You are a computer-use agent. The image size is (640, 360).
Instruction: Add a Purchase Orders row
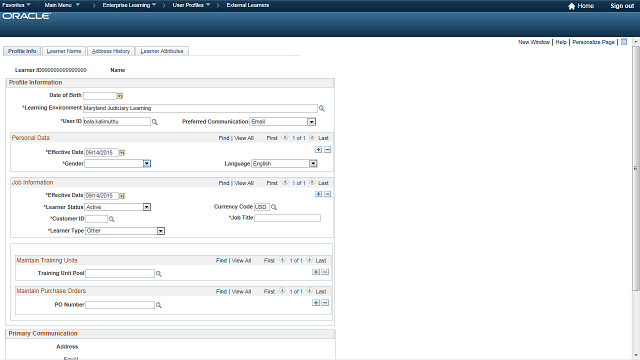(x=316, y=303)
